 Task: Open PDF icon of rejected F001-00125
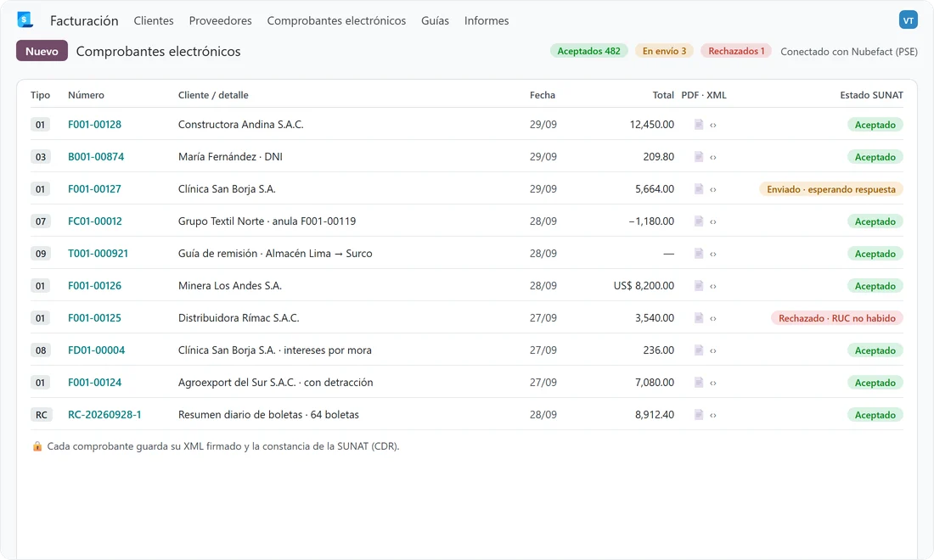pyautogui.click(x=699, y=318)
